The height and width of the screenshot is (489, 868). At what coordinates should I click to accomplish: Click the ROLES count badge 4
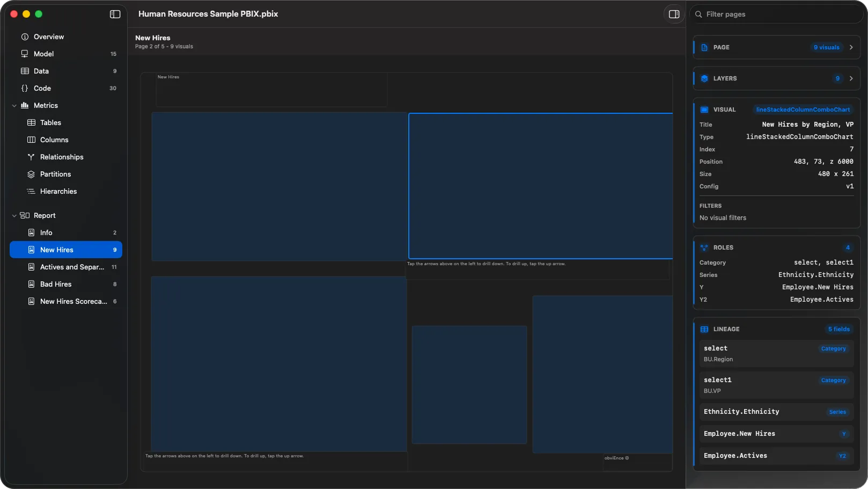coord(848,247)
